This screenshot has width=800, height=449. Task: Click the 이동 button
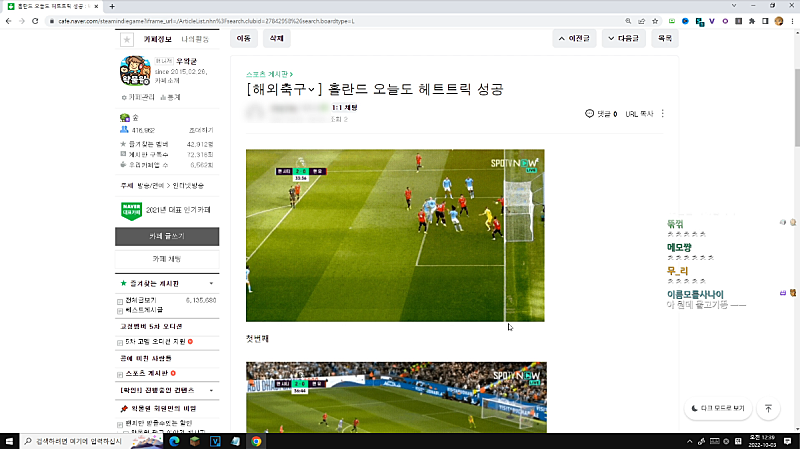point(244,38)
